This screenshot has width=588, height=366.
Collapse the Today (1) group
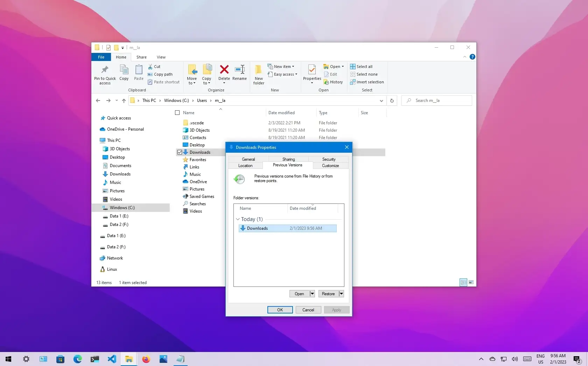click(x=238, y=219)
